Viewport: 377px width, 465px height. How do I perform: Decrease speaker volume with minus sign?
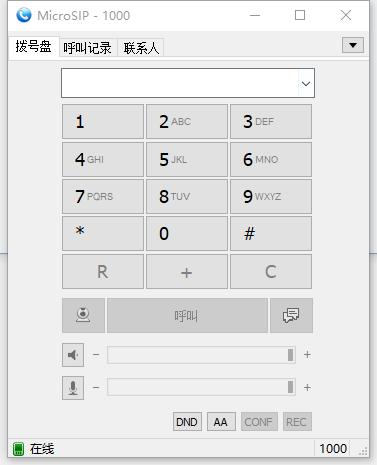pos(96,355)
